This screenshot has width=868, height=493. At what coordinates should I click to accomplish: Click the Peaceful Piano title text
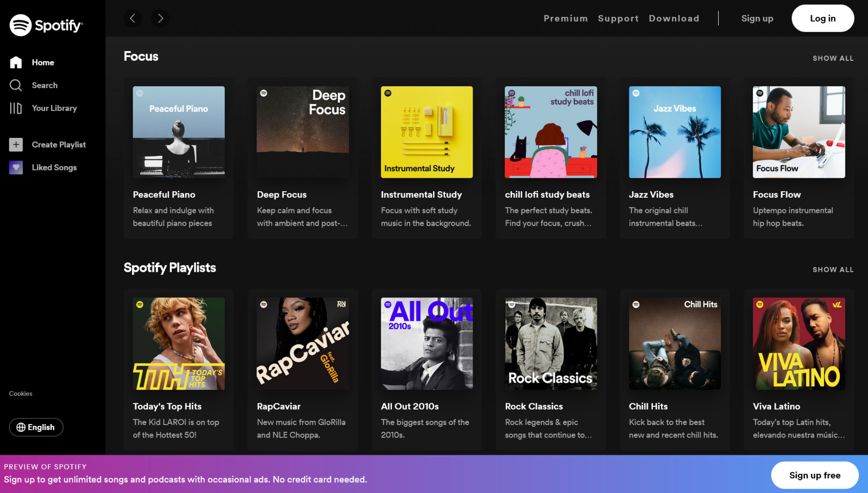[164, 195]
